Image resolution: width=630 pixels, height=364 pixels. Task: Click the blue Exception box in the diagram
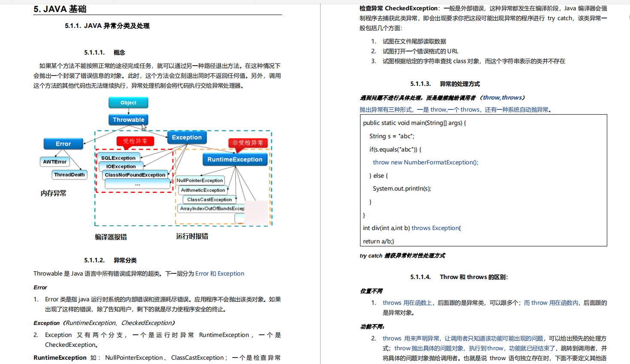coord(187,137)
